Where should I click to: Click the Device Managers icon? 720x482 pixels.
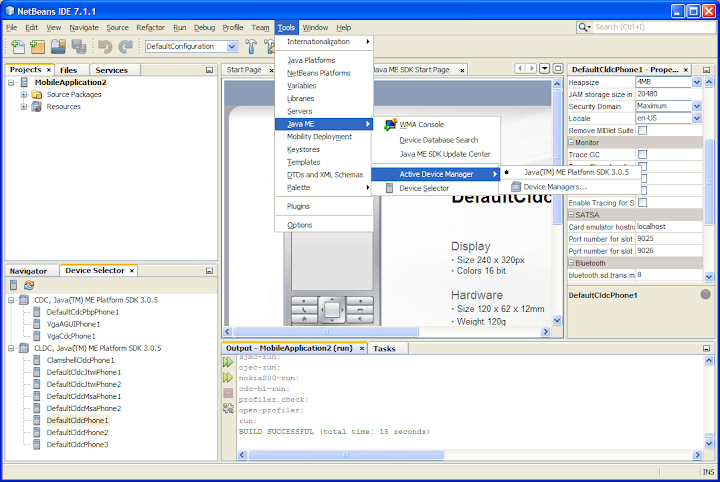pyautogui.click(x=516, y=186)
